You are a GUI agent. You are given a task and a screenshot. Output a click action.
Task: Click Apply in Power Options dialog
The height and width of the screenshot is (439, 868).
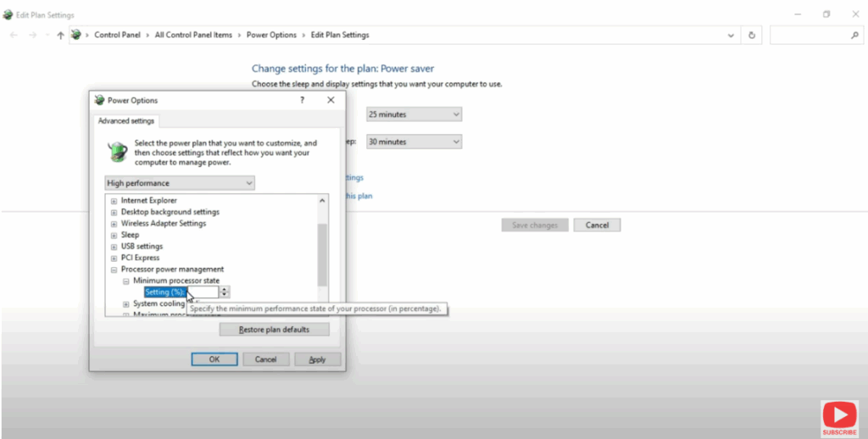317,359
